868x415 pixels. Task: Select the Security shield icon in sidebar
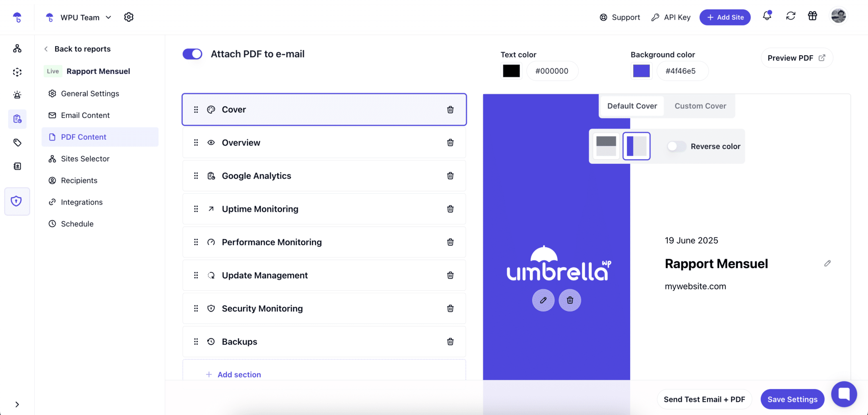[17, 201]
